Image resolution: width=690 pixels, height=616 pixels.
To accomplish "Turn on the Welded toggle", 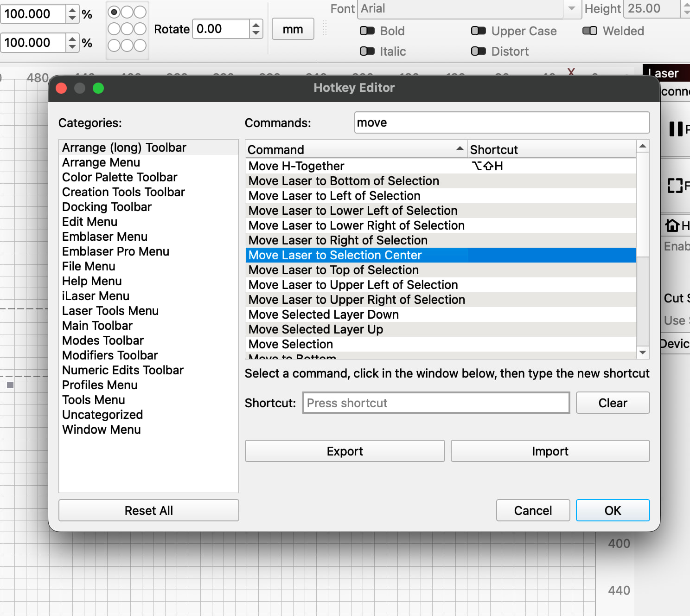I will [x=589, y=31].
